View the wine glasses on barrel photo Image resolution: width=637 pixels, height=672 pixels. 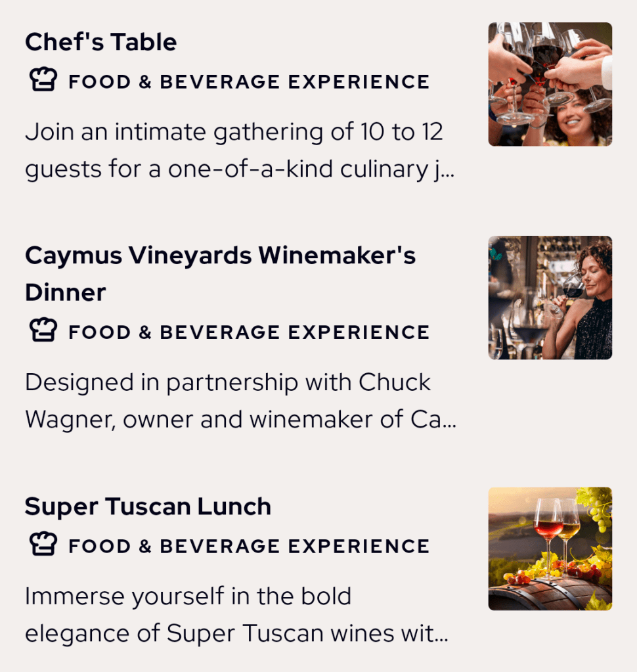point(550,549)
